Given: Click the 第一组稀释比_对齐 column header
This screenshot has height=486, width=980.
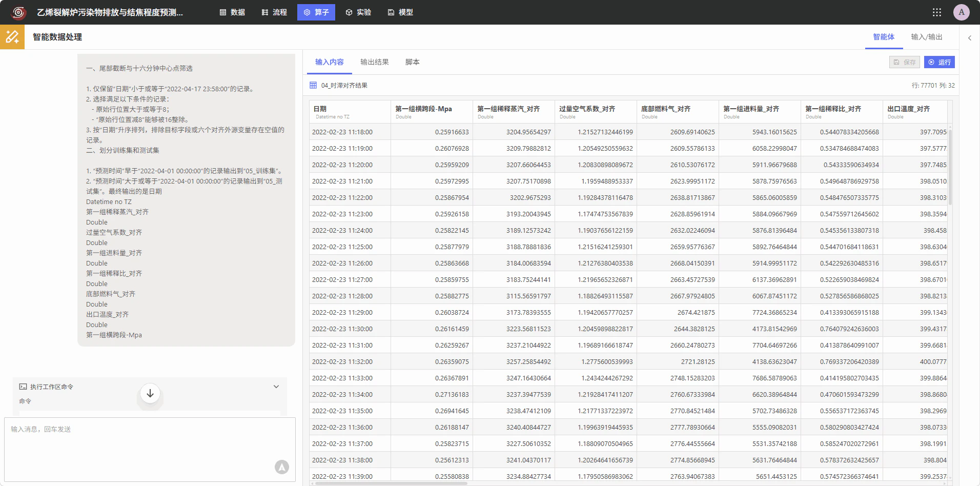Looking at the screenshot, I should coord(842,112).
